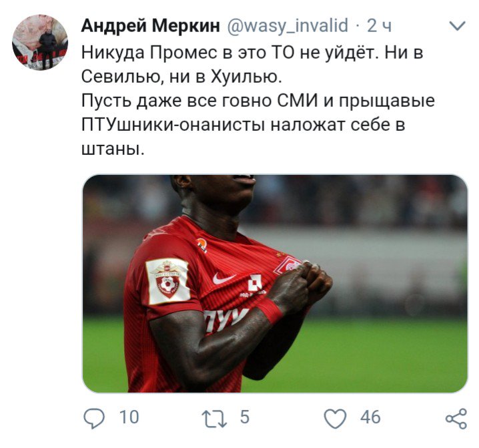
Task: Click the text line with говно СМИ
Action: pyautogui.click(x=258, y=101)
